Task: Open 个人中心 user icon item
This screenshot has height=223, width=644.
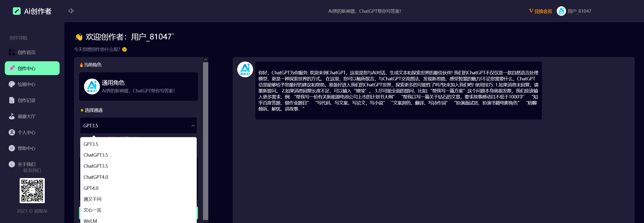Action: point(12,132)
